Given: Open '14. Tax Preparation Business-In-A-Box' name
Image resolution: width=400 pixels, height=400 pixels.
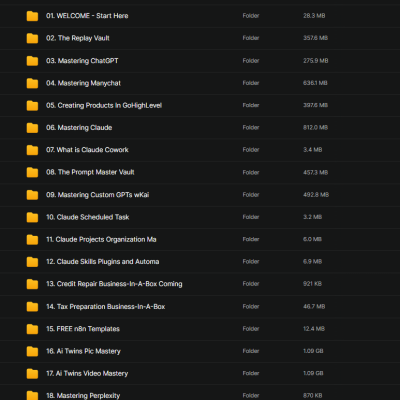Looking at the screenshot, I should (x=106, y=306).
